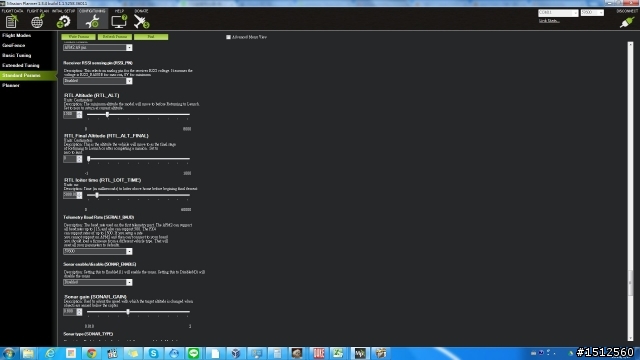Screen dimensions: 640x360
Task: Click the RTL_ALT_FINAL value spinner
Action: click(73, 159)
